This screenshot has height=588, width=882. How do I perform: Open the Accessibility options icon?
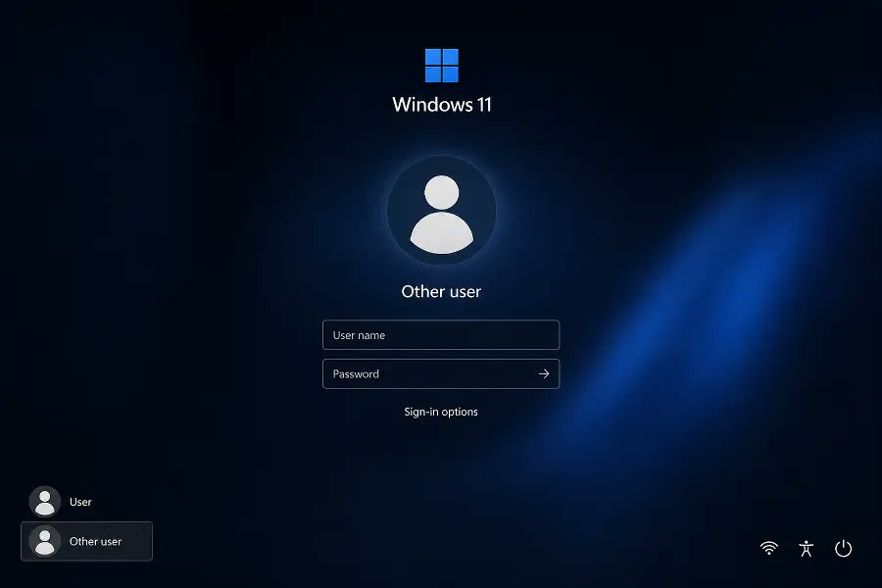[807, 548]
